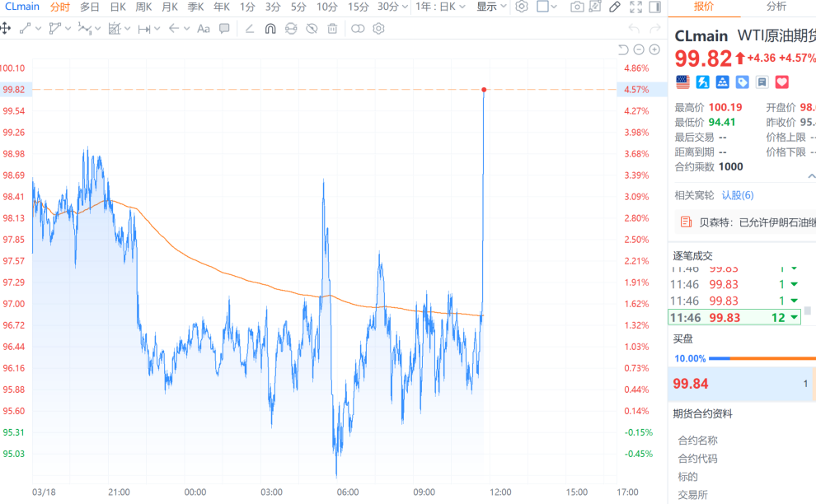Click the 10.00% buy-sell ratio bar
This screenshot has width=816, height=504.
[x=690, y=358]
